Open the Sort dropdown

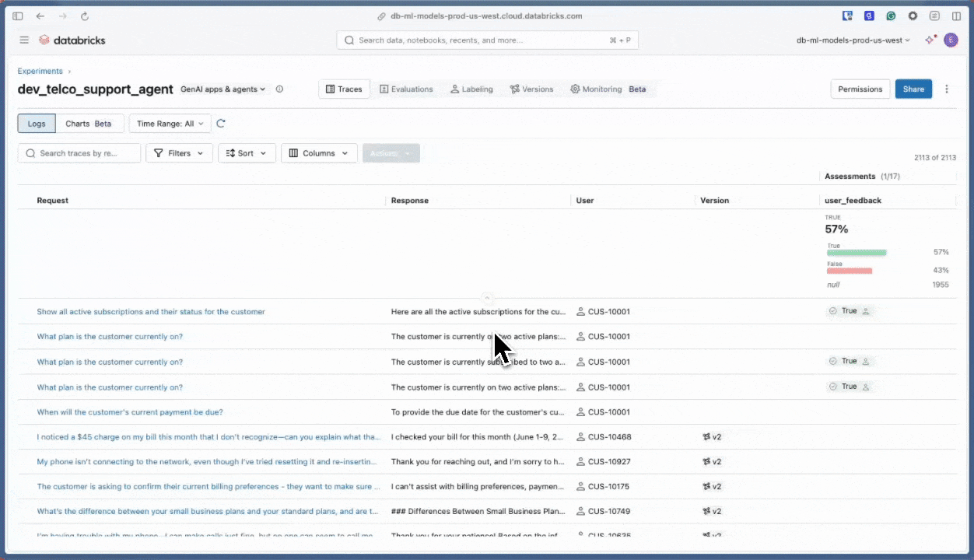(x=247, y=153)
